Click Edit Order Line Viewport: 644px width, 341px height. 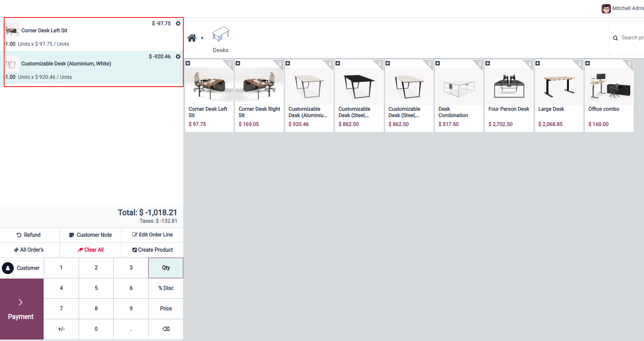152,235
